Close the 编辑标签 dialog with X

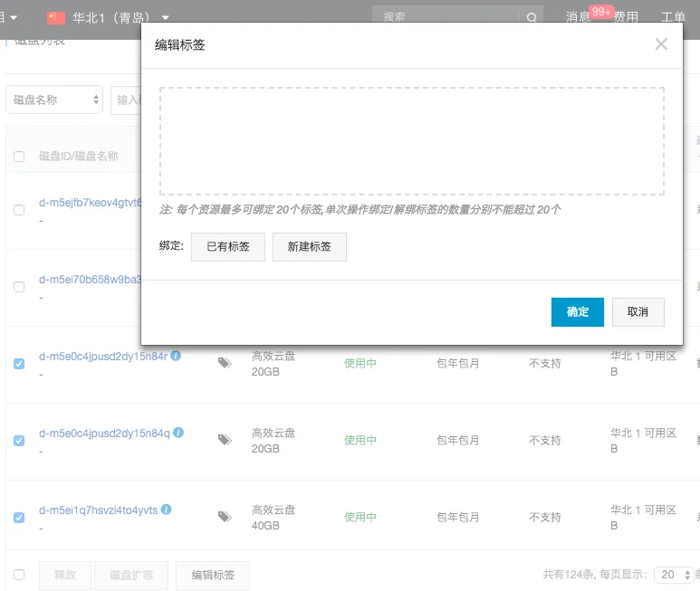point(661,44)
